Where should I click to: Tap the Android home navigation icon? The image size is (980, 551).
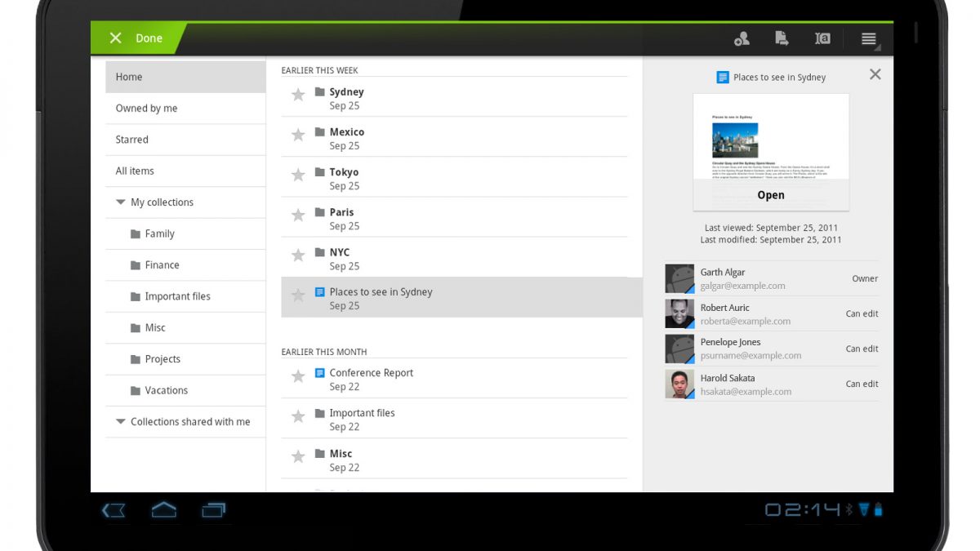tap(164, 510)
